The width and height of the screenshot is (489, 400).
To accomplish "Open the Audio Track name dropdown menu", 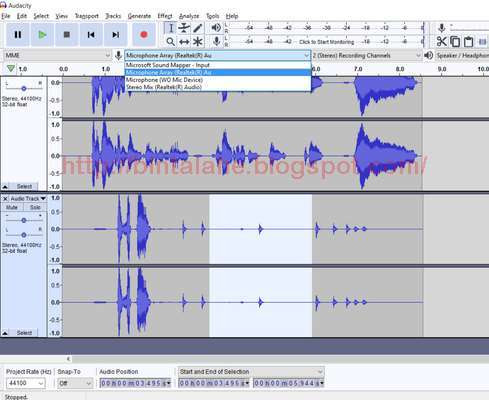I will [x=28, y=199].
